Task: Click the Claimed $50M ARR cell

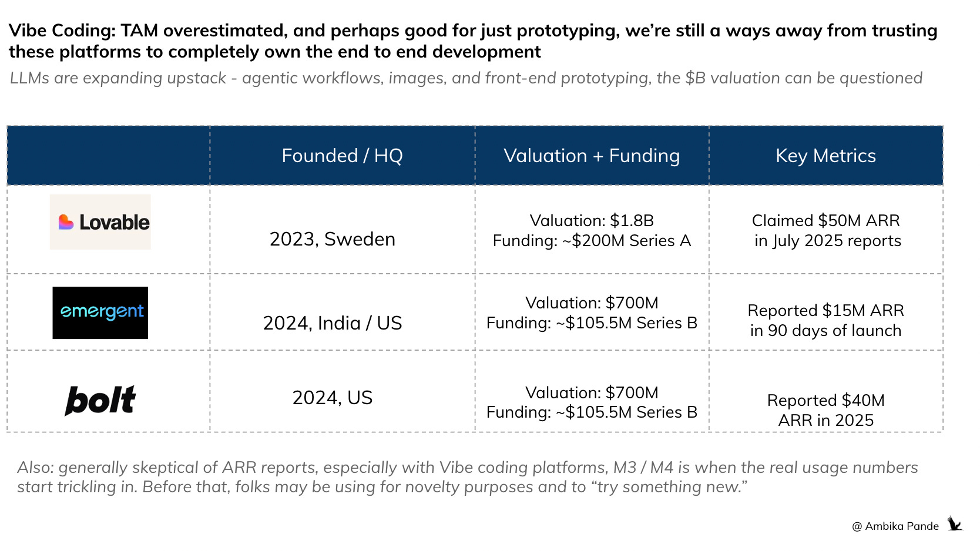Action: coord(826,230)
